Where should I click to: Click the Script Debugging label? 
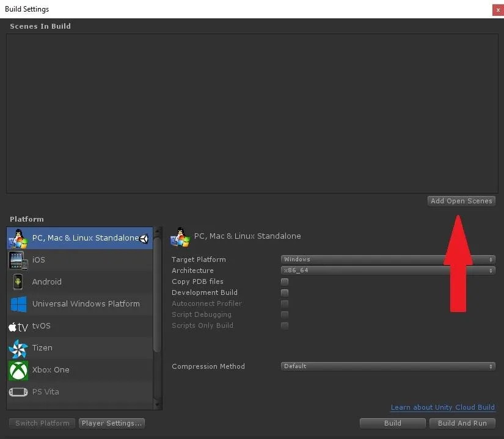tap(202, 314)
